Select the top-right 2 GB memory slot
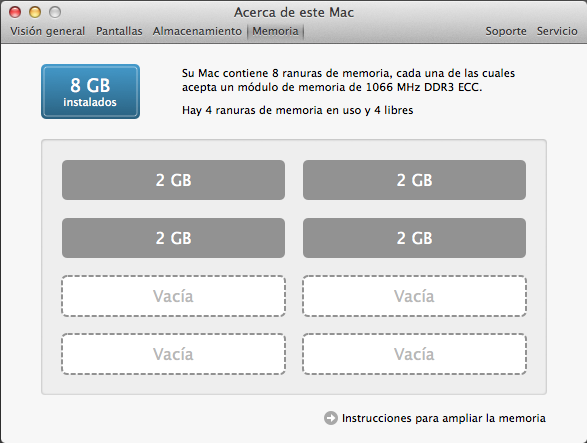587x443 pixels. 414,180
